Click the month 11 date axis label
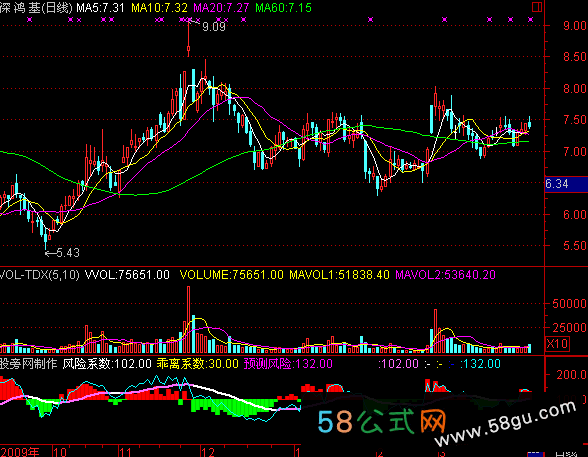This screenshot has height=457, width=588. (125, 451)
